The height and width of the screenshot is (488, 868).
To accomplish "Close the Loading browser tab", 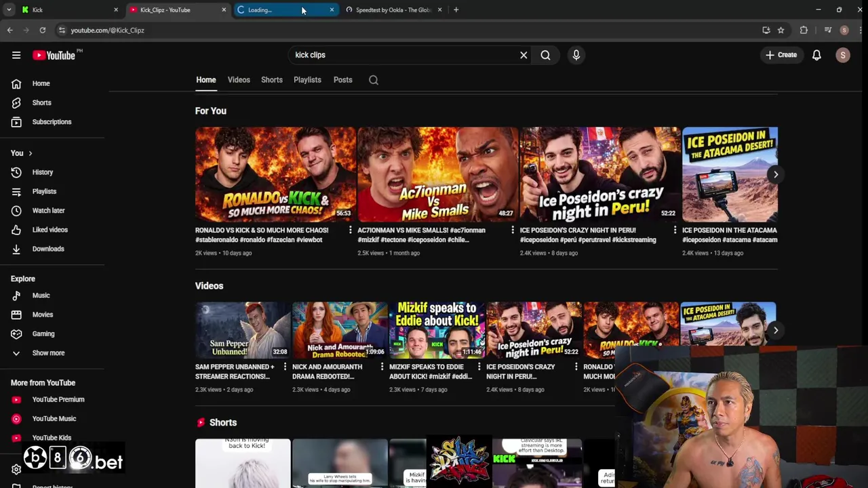I will coord(332,9).
